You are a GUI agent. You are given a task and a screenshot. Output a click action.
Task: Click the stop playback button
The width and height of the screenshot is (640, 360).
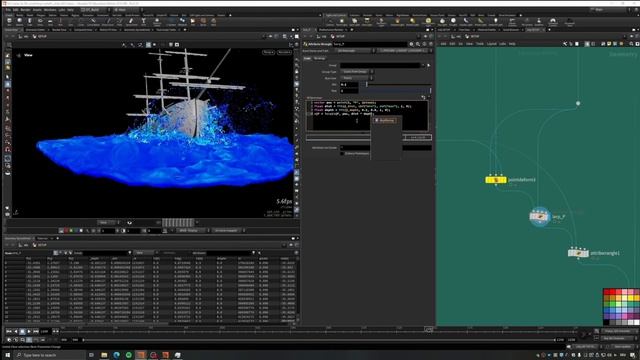click(22, 331)
